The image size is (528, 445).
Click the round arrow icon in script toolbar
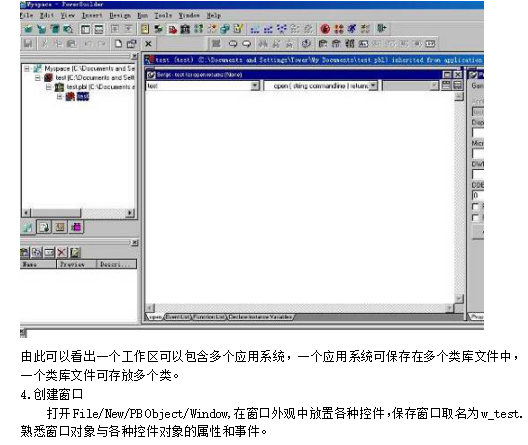pos(306,44)
